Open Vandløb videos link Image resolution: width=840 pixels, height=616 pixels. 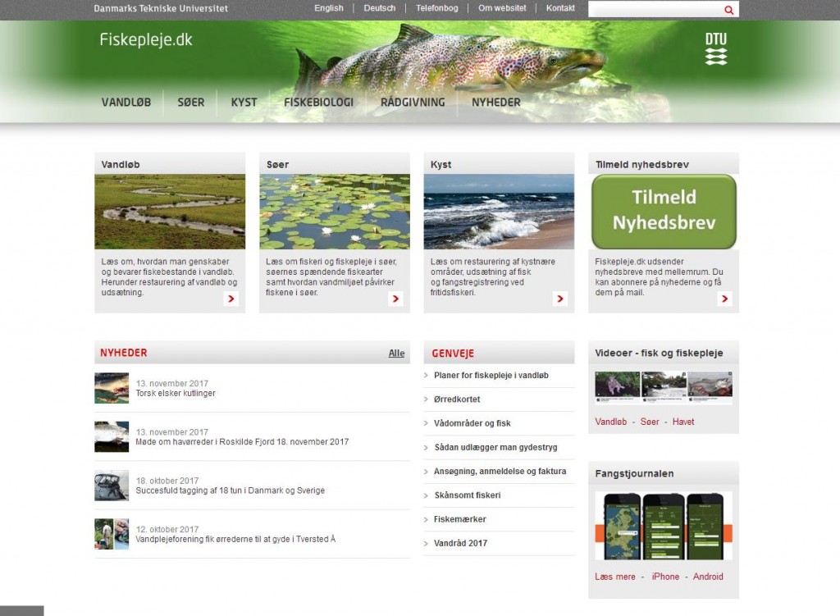pyautogui.click(x=610, y=422)
